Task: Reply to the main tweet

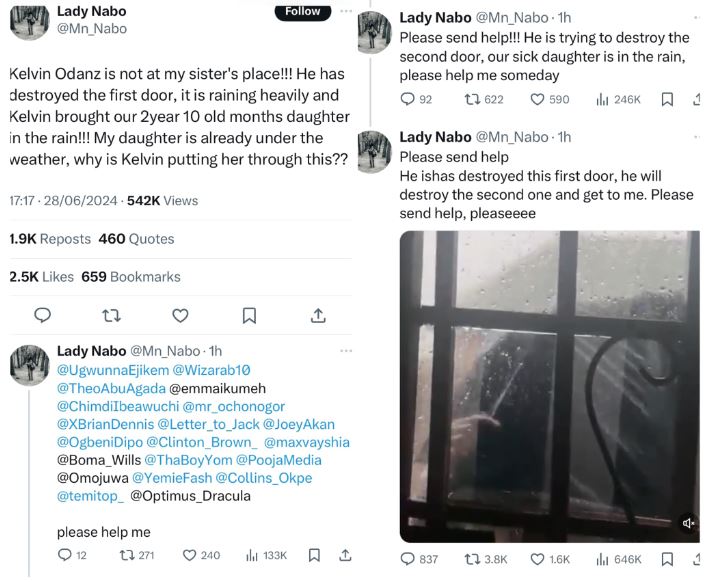Action: 43,315
